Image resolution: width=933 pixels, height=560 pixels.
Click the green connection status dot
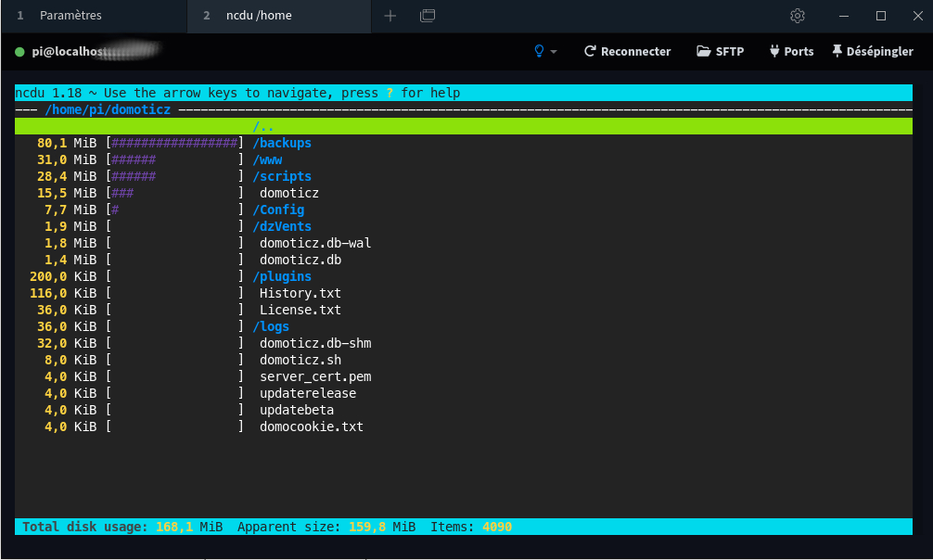pyautogui.click(x=19, y=52)
